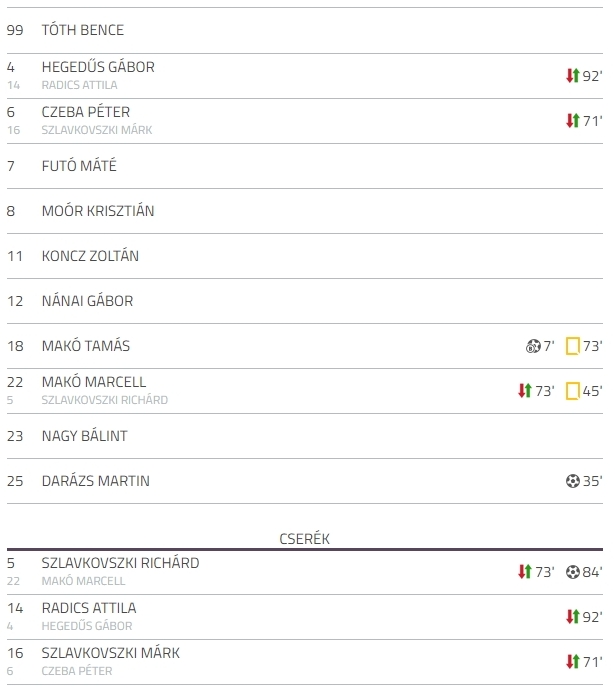Click substitution icon for Szlavkovszki Márk bench row
615x694 pixels.
click(573, 662)
